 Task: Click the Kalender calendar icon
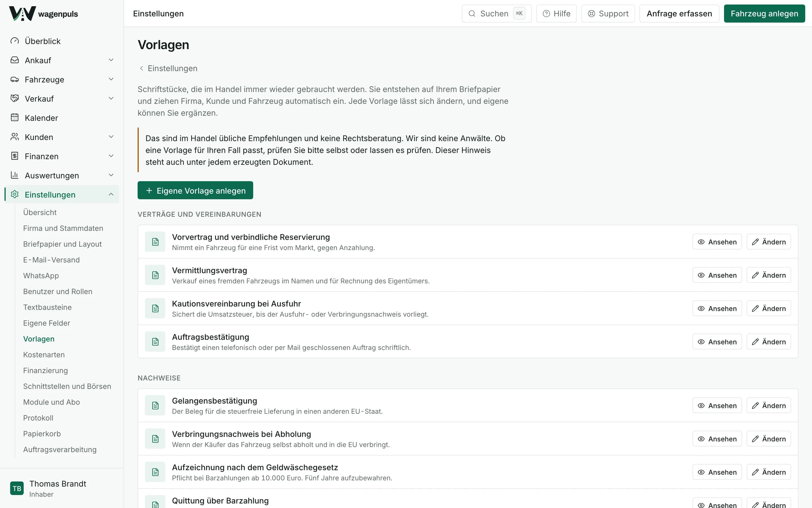tap(15, 118)
